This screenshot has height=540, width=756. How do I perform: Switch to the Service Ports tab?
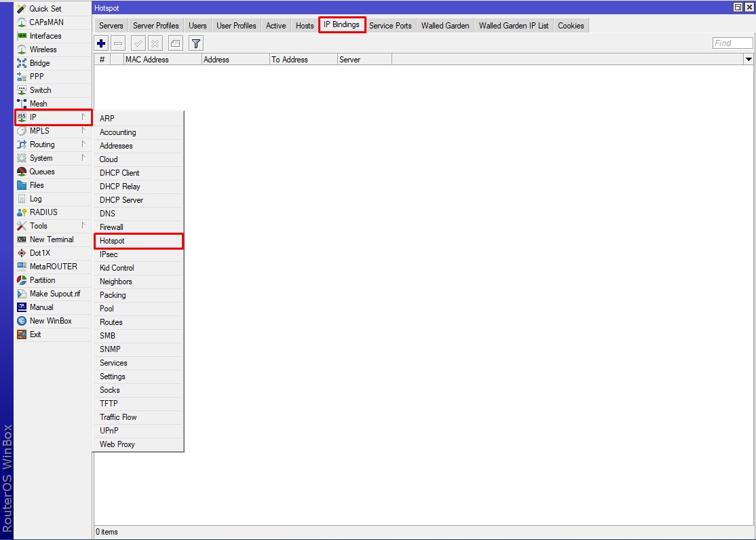[x=390, y=26]
